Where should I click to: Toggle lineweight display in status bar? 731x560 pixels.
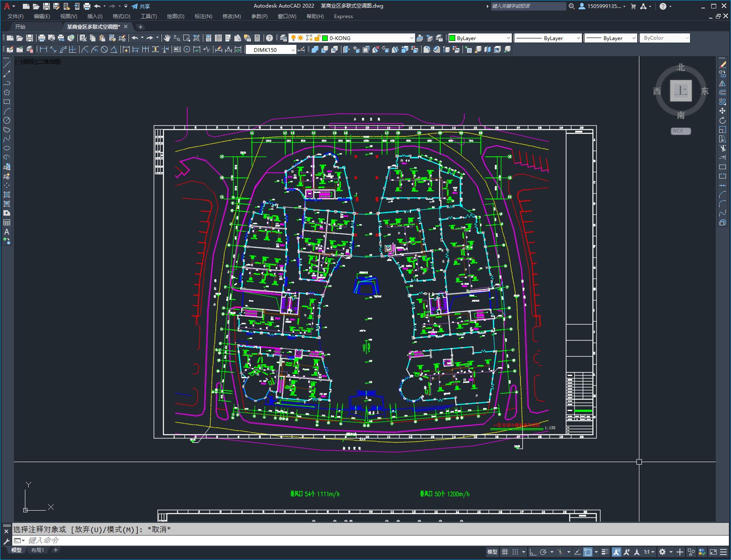point(605,552)
